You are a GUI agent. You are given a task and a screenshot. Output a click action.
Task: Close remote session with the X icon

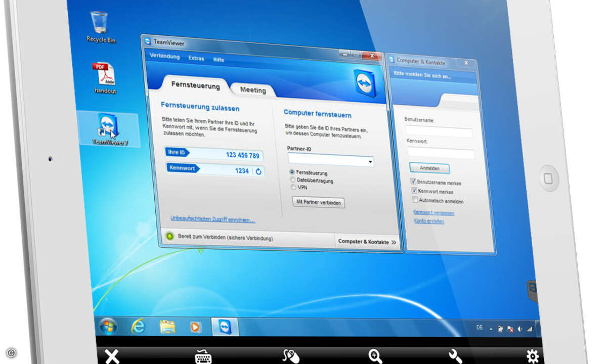[x=112, y=356]
